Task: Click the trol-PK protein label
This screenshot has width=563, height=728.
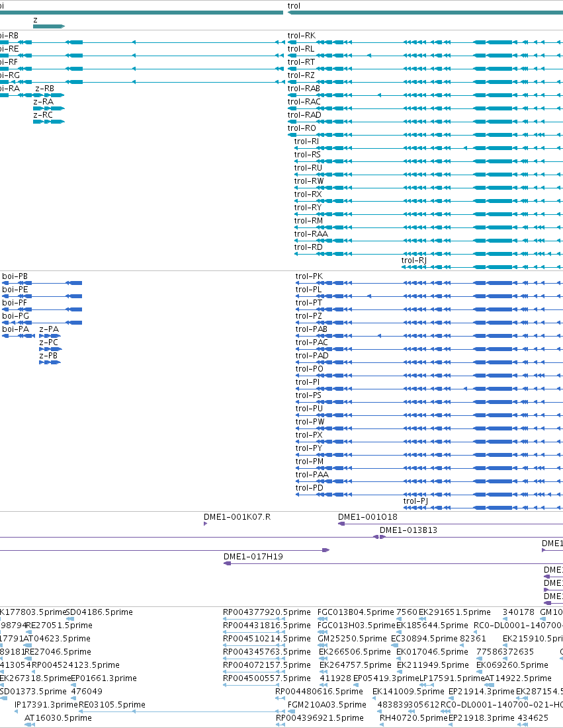Action: 309,276
